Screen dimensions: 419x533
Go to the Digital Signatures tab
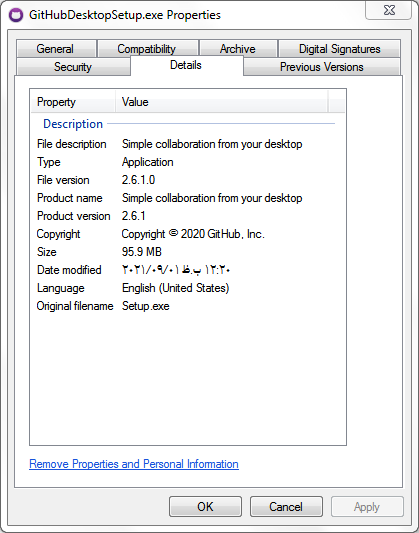click(339, 49)
